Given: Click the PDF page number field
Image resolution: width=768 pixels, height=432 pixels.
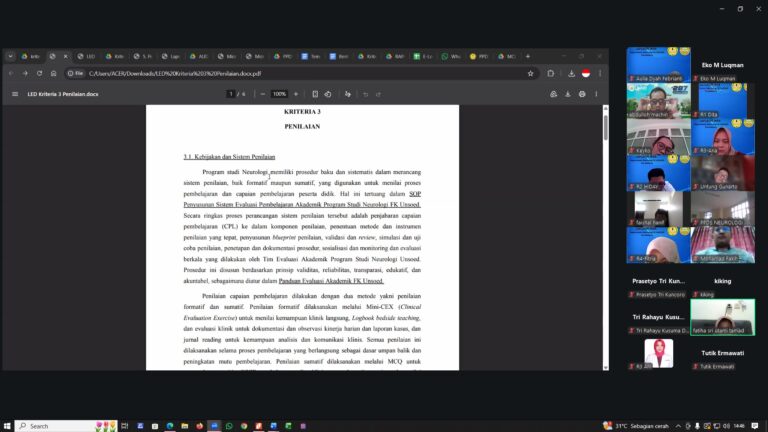Looking at the screenshot, I should [231, 94].
